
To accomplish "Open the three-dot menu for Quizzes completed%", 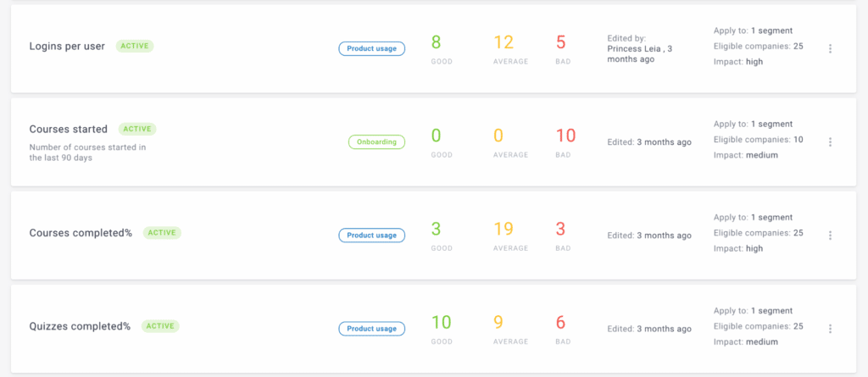I will tap(830, 329).
